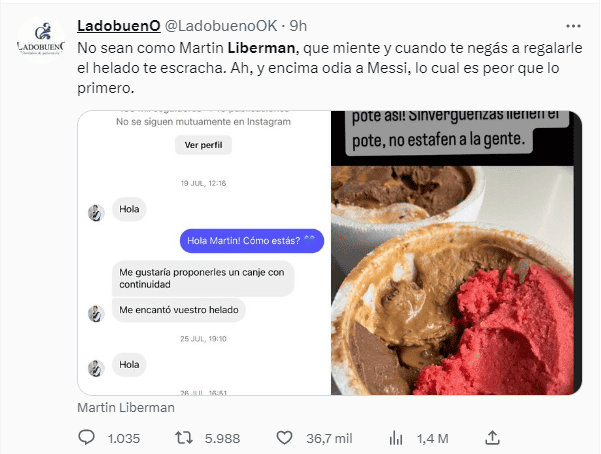The height and width of the screenshot is (454, 601).
Task: Share the tweet using upload icon
Action: click(492, 438)
